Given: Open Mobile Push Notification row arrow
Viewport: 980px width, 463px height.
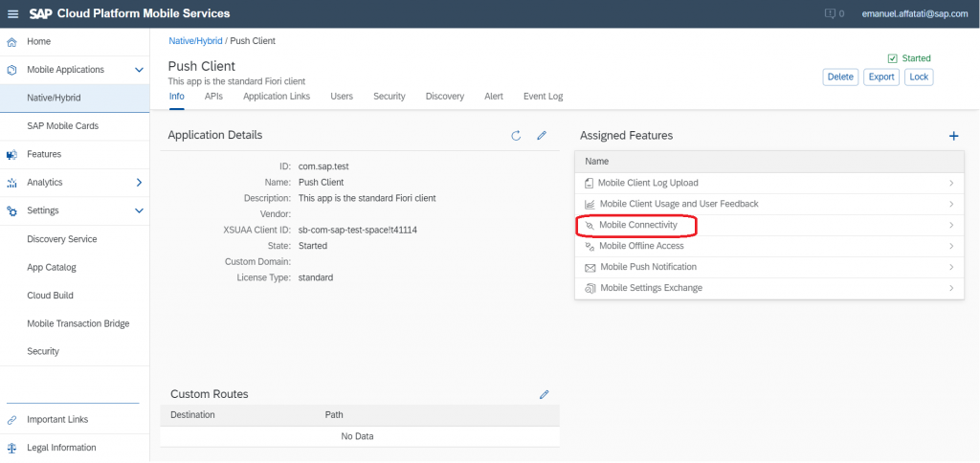Looking at the screenshot, I should [x=952, y=267].
